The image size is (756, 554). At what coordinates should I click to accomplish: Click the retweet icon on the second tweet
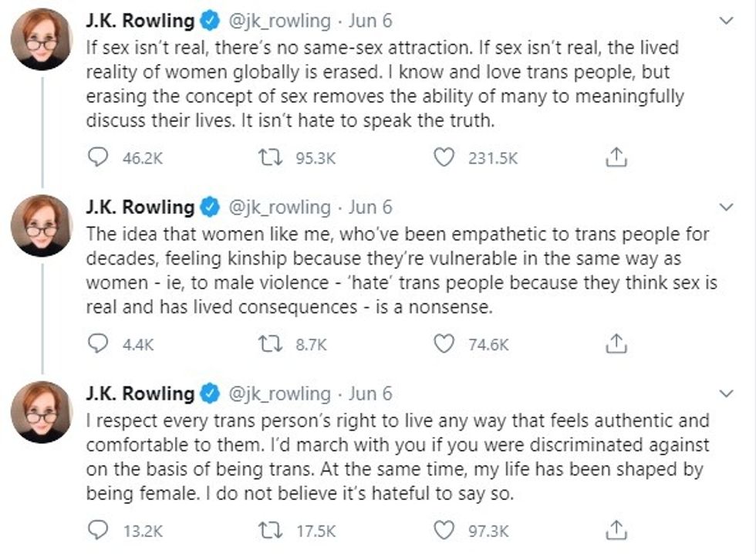(270, 343)
